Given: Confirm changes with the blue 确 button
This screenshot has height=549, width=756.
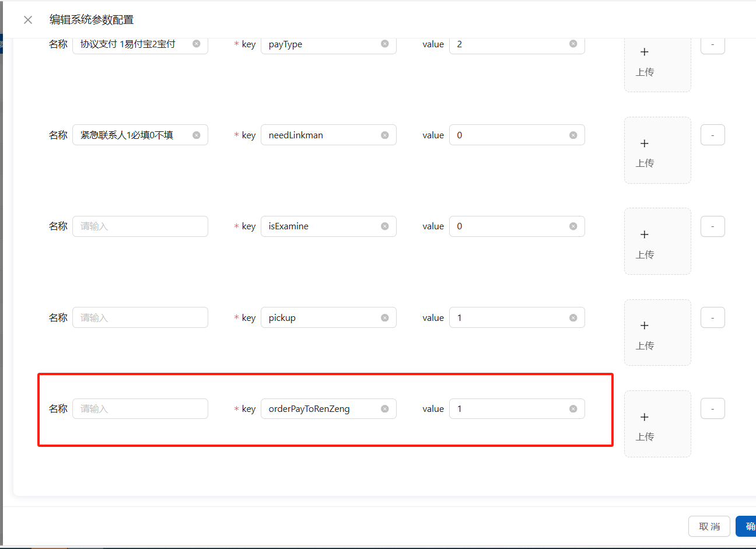Looking at the screenshot, I should [x=746, y=526].
